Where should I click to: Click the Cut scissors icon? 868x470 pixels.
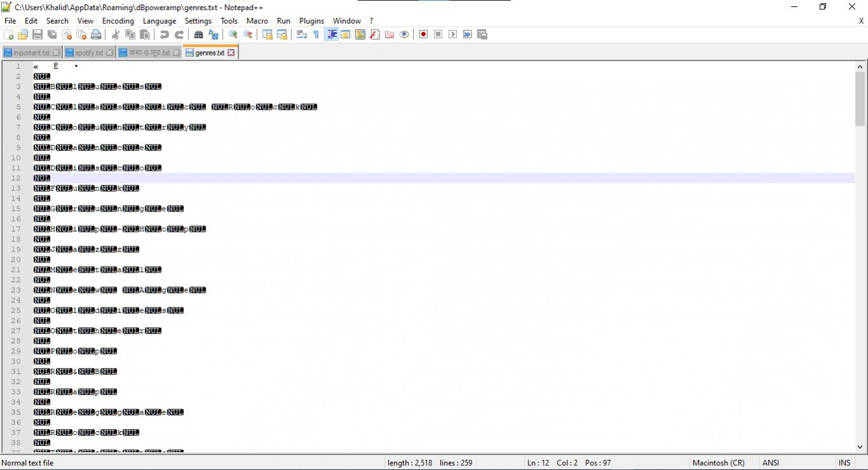tap(115, 34)
